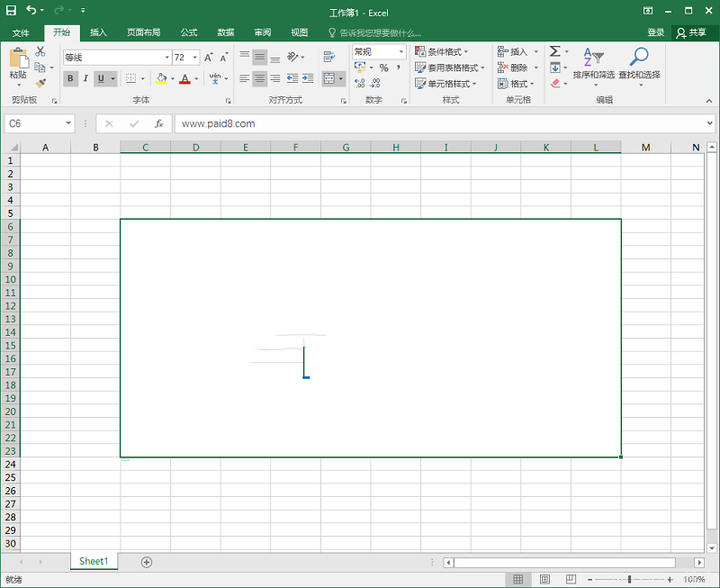
Task: Click the 'Tell me what you want' search box
Action: (374, 33)
